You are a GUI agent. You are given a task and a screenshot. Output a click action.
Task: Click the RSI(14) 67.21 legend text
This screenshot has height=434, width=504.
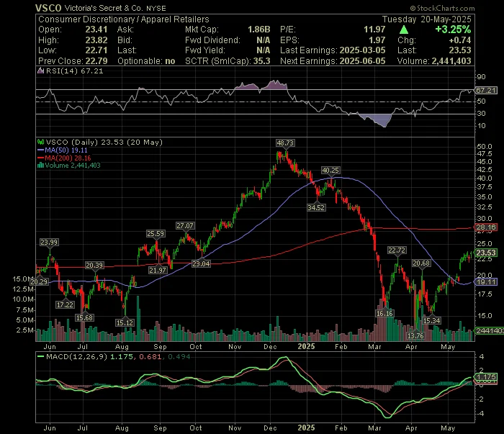(x=75, y=71)
